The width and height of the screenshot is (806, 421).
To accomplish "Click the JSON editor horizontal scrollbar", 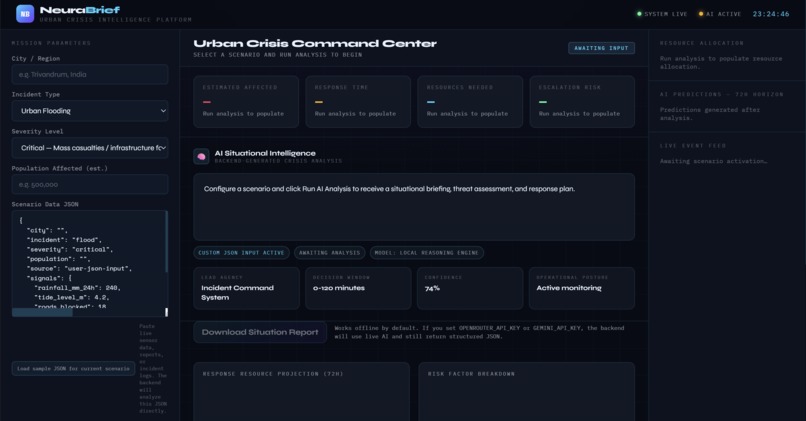I will [x=42, y=313].
